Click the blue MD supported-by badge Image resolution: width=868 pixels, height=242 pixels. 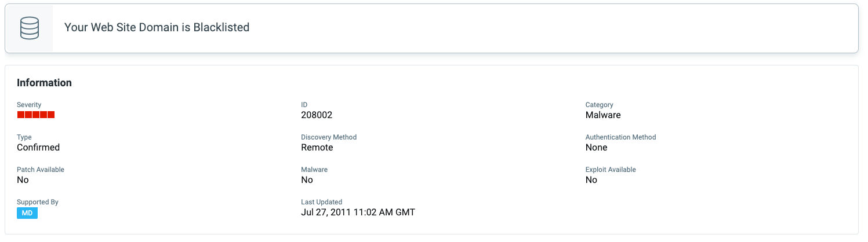coord(27,213)
